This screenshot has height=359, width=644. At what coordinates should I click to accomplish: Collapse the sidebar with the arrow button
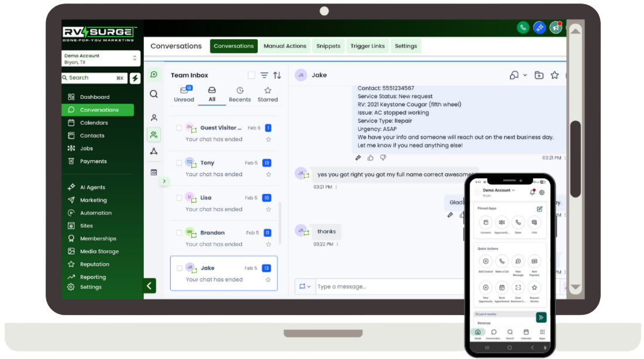150,285
